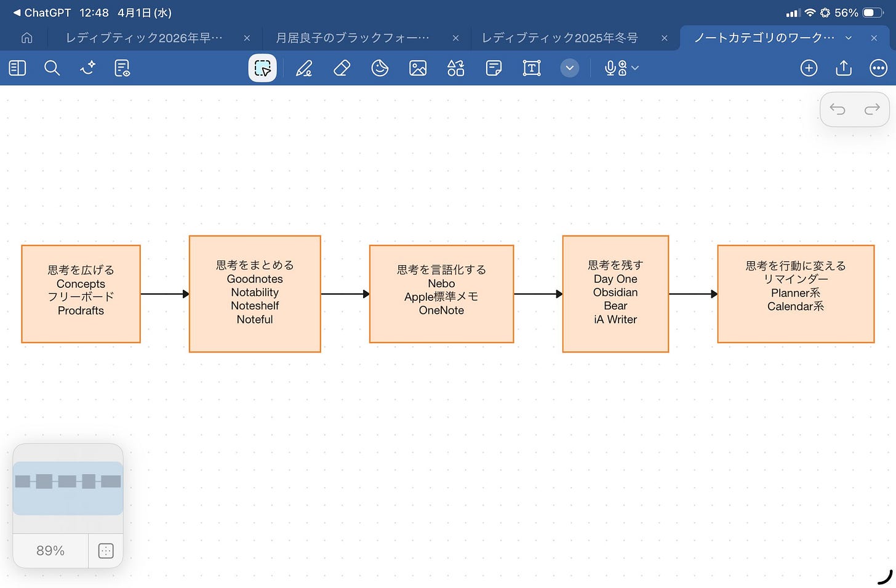Redo the last action
The width and height of the screenshot is (896, 588).
[x=872, y=109]
